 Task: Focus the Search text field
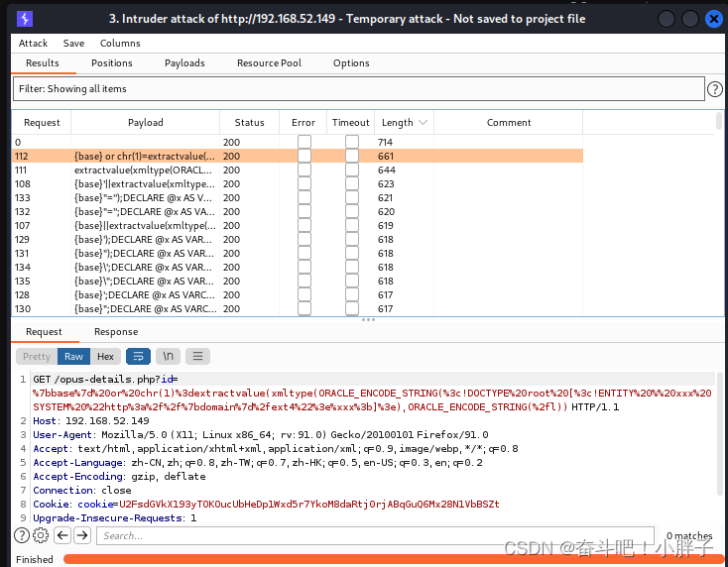375,536
